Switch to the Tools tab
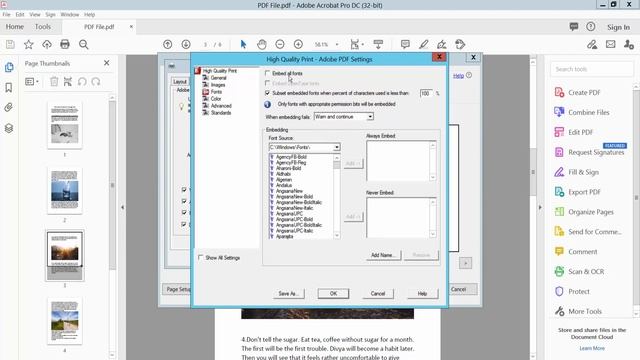The height and width of the screenshot is (360, 640). click(43, 27)
